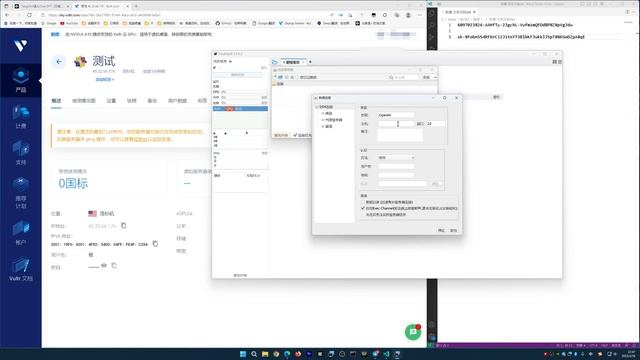Open VS Code settings gear in the activity bar
Image resolution: width=640 pixels, height=360 pixels.
(432, 337)
